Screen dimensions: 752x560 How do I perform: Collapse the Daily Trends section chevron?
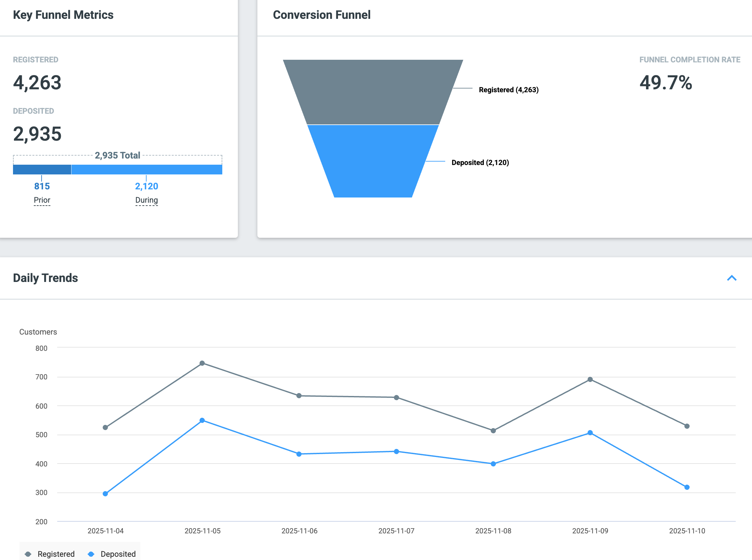pyautogui.click(x=732, y=278)
